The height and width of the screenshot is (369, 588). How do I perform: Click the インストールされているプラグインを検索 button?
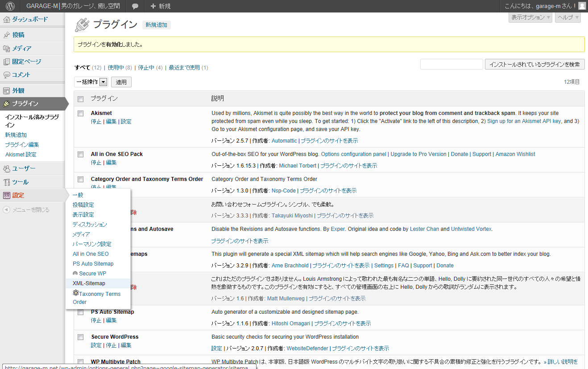(535, 64)
